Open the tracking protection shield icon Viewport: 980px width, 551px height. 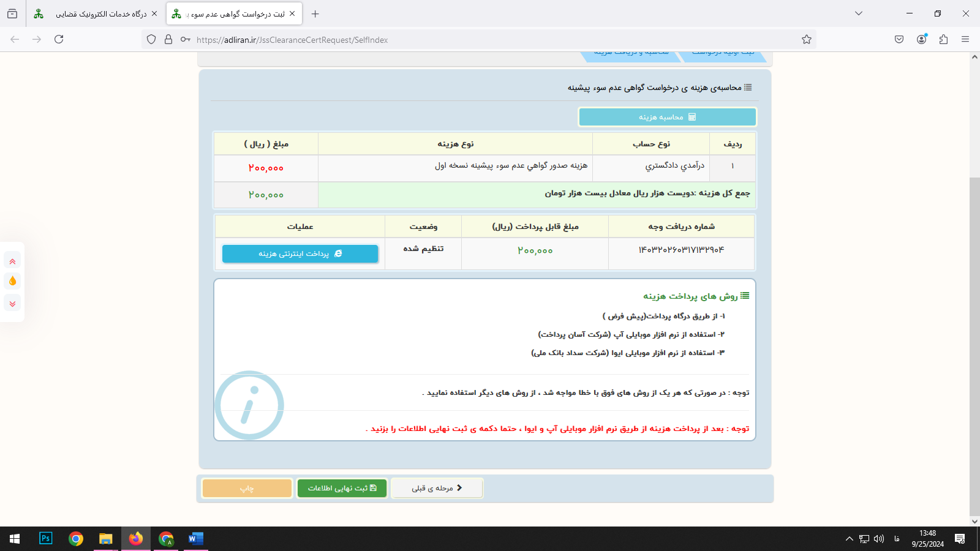[x=151, y=40]
